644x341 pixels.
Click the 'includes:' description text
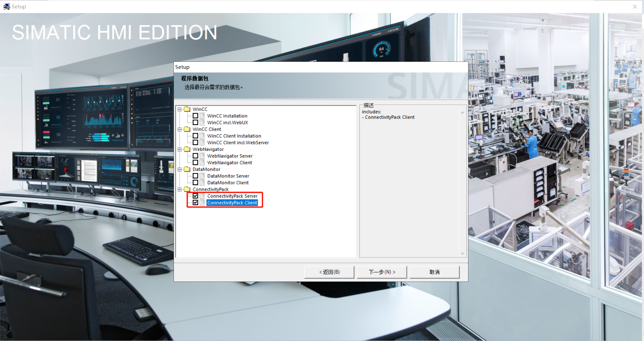(371, 112)
